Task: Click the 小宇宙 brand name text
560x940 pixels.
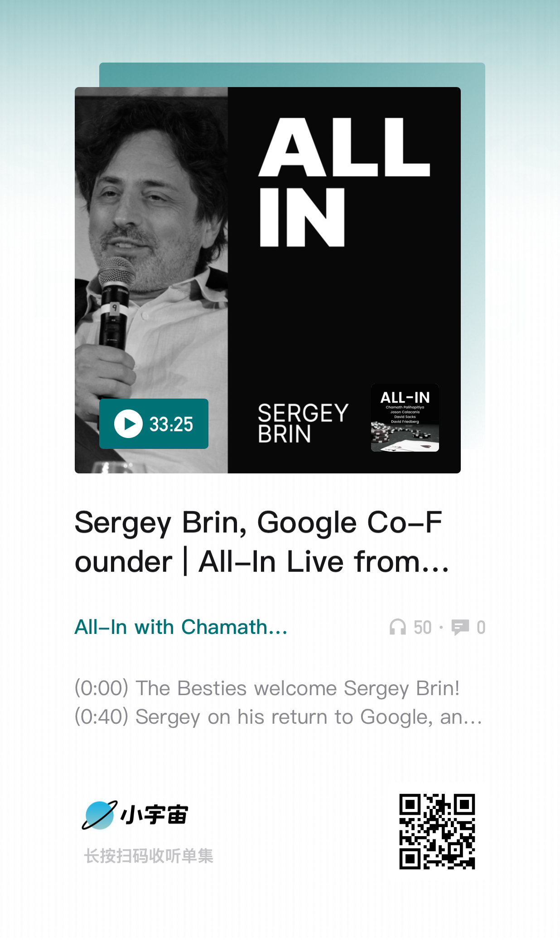Action: (x=154, y=815)
